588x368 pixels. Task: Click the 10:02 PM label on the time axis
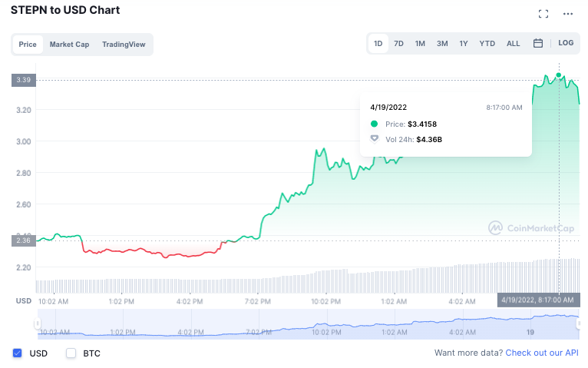(325, 302)
